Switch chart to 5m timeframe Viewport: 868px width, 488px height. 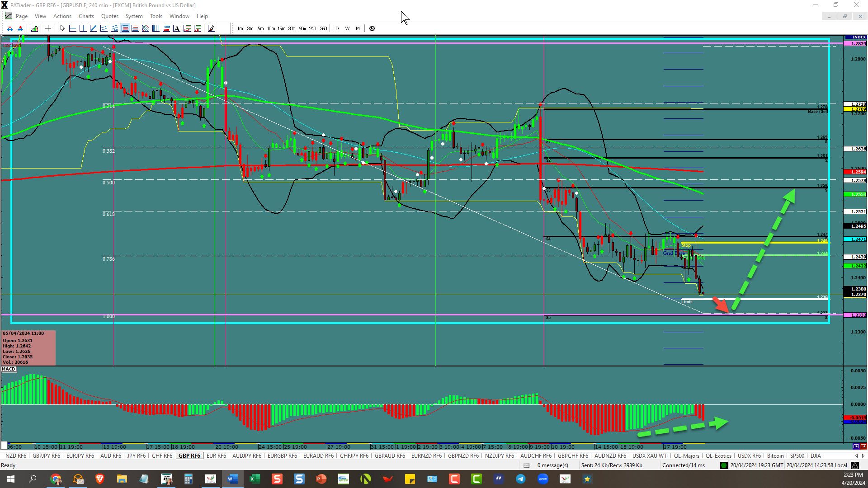point(261,28)
